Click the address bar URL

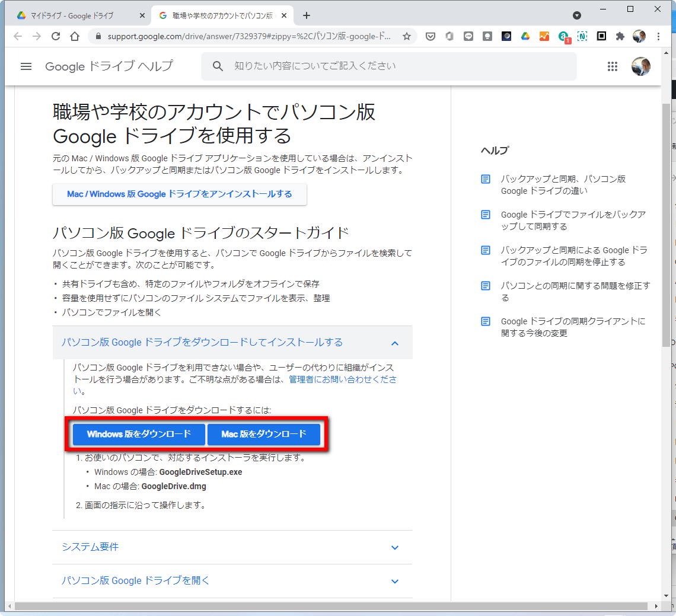[x=249, y=36]
